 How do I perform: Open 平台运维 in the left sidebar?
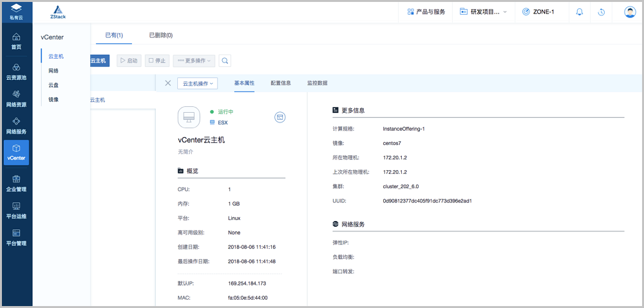[16, 210]
